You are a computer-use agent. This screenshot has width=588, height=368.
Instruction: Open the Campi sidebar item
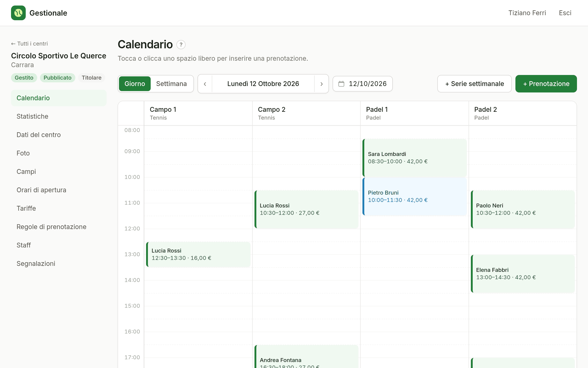[59, 172]
